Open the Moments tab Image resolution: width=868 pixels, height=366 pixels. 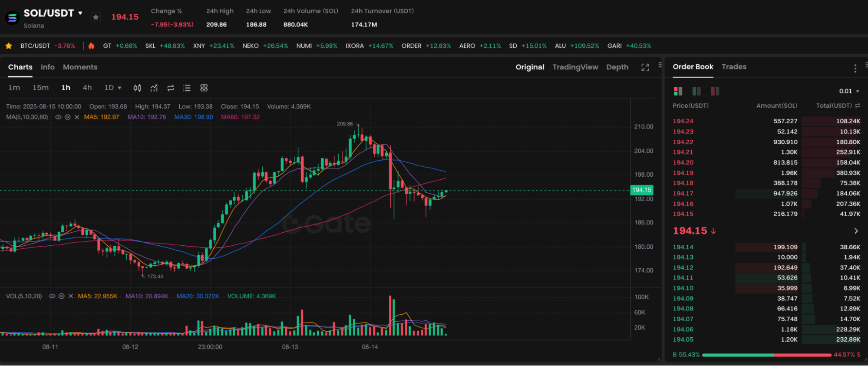(80, 67)
